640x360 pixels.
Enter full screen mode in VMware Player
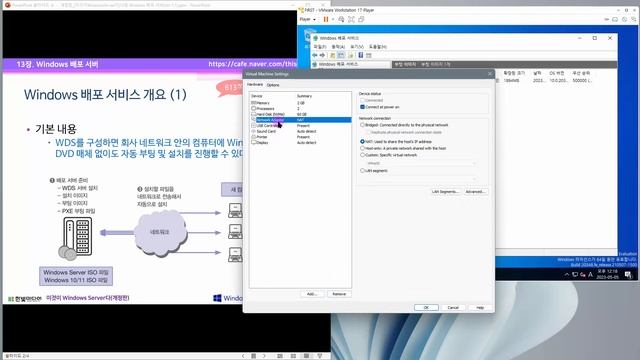pos(351,19)
